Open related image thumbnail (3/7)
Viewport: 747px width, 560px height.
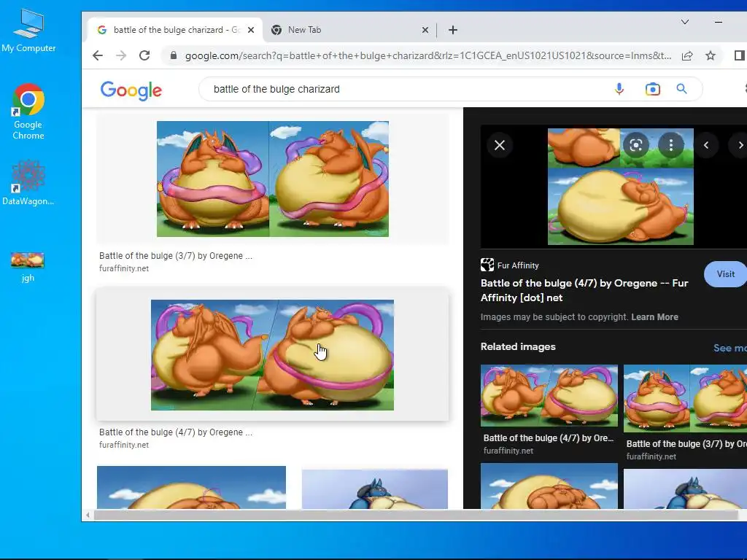pos(685,399)
